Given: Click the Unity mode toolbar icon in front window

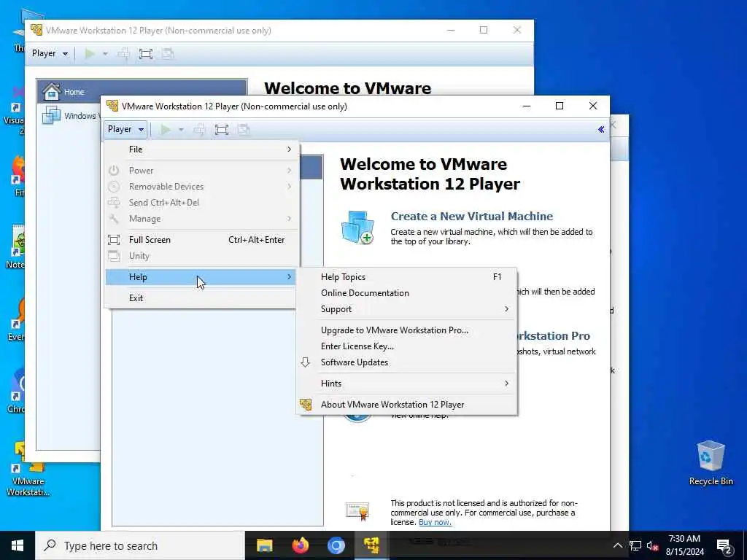Looking at the screenshot, I should tap(244, 130).
